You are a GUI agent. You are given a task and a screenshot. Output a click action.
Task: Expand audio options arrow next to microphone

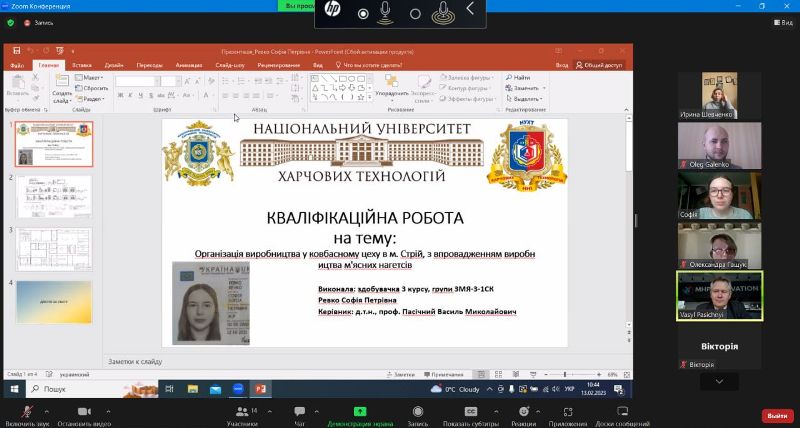coord(46,411)
